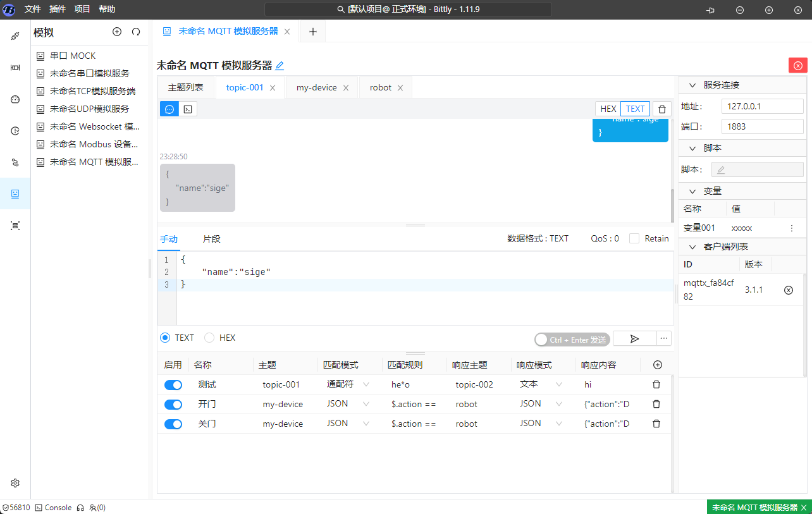Click the send message arrow button
The width and height of the screenshot is (812, 514).
tap(634, 339)
